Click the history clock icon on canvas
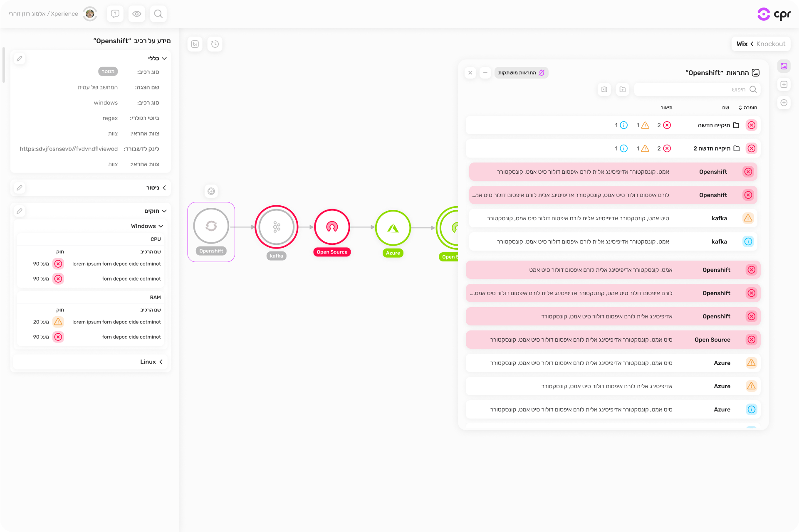Image resolution: width=799 pixels, height=532 pixels. click(x=215, y=44)
